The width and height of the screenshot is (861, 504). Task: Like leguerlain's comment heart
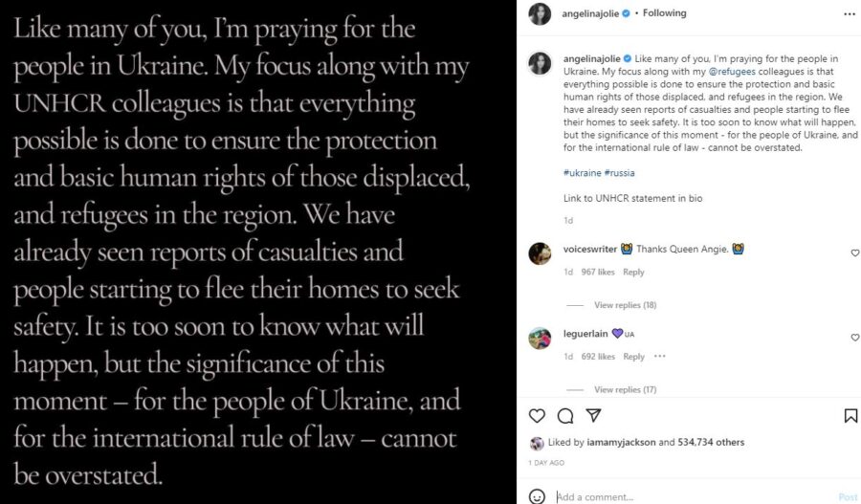[x=855, y=337]
